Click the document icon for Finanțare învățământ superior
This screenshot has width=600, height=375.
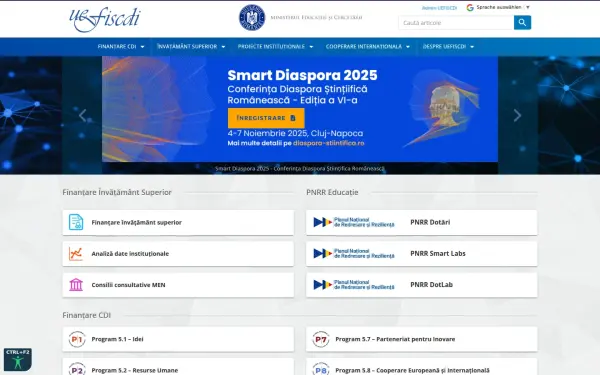coord(76,222)
